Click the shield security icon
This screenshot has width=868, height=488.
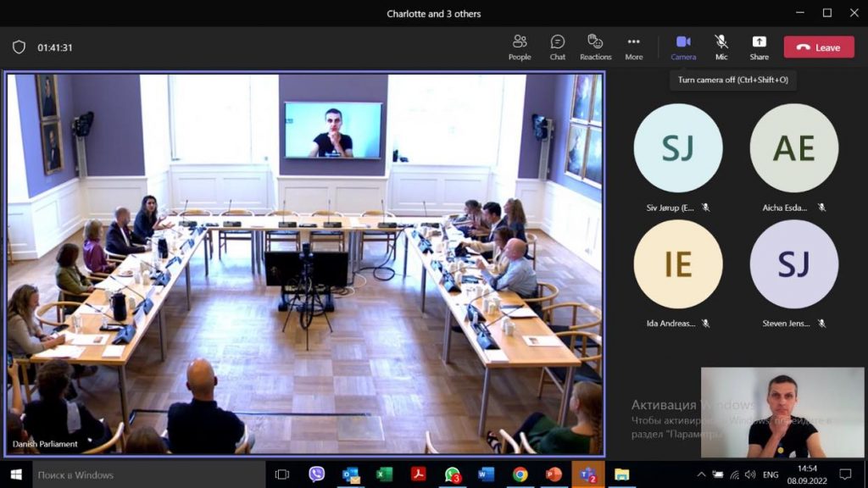[19, 47]
